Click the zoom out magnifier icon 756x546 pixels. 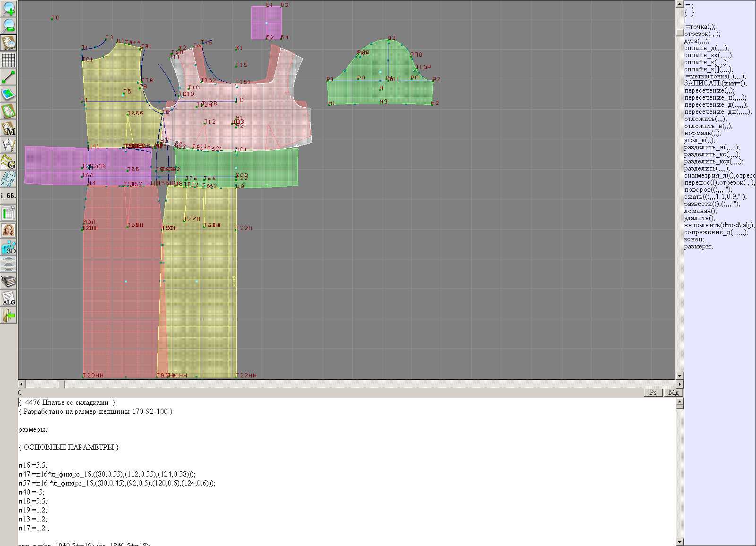pos(9,26)
